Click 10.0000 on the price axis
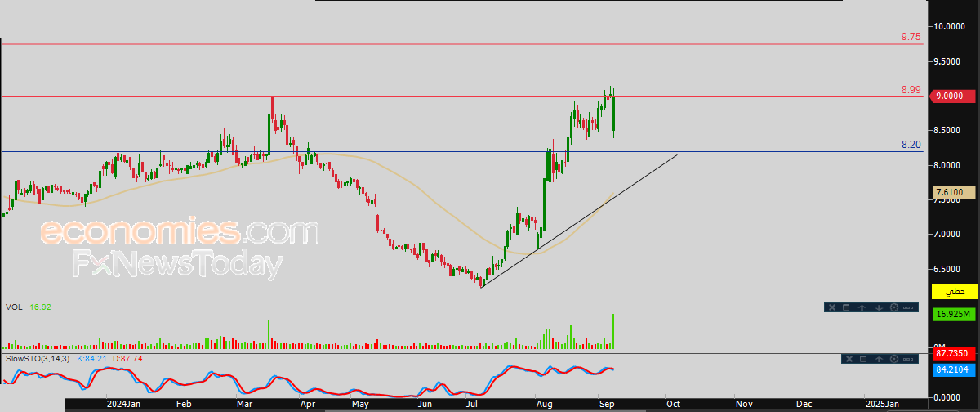 tap(951, 26)
